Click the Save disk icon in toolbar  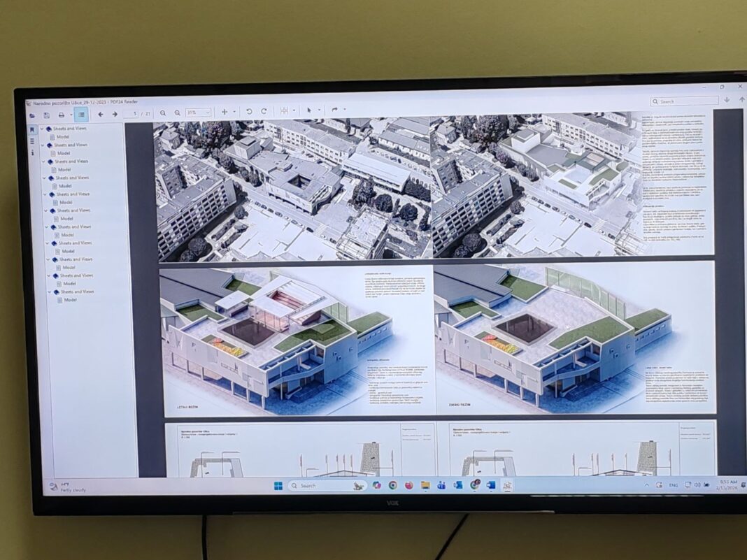46,115
